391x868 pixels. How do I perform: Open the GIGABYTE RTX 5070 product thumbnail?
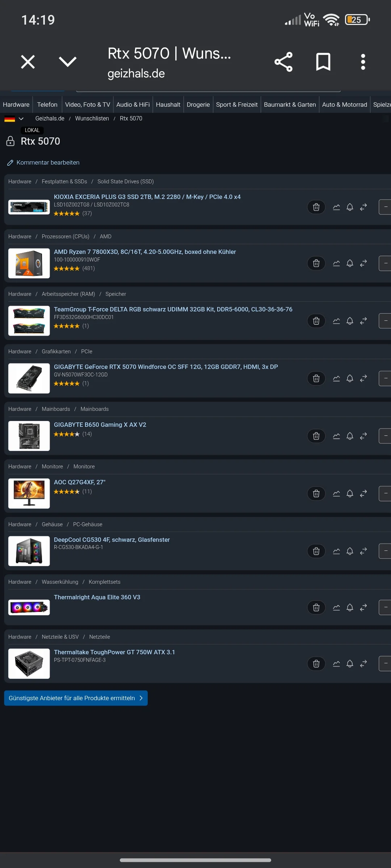pos(29,378)
